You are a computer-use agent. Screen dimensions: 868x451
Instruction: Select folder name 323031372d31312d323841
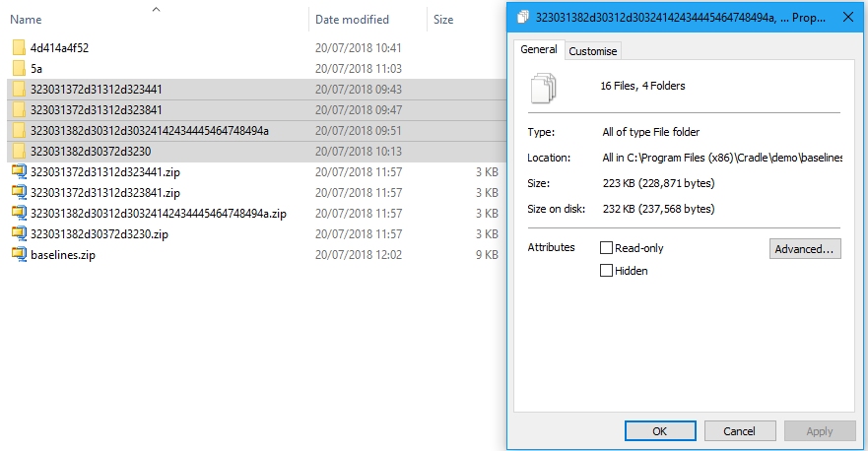point(97,109)
